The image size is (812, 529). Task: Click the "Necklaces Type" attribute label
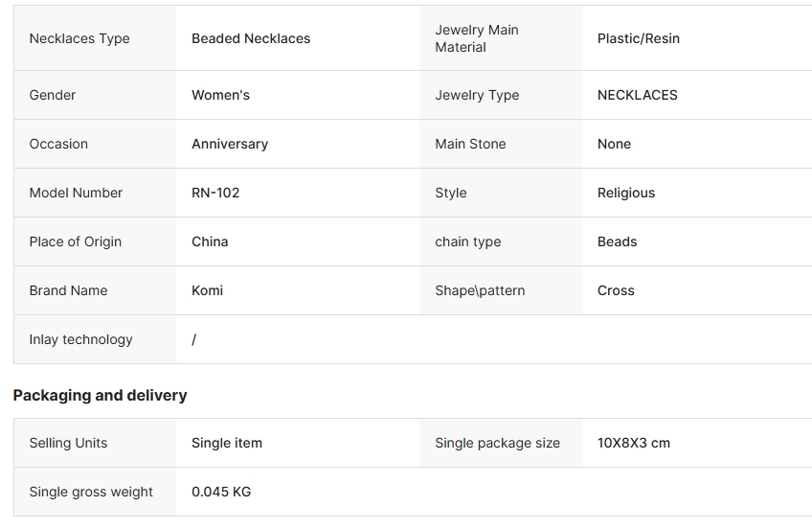[x=79, y=38]
